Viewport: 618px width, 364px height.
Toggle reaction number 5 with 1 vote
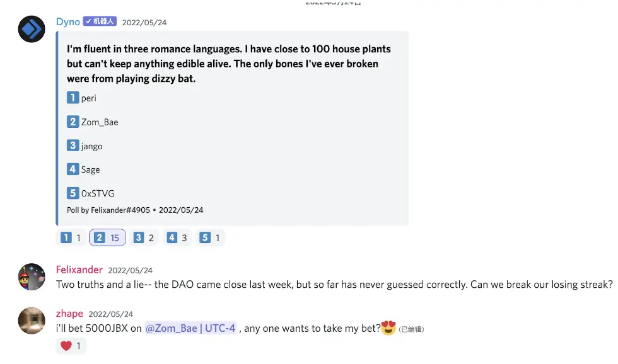pos(210,237)
